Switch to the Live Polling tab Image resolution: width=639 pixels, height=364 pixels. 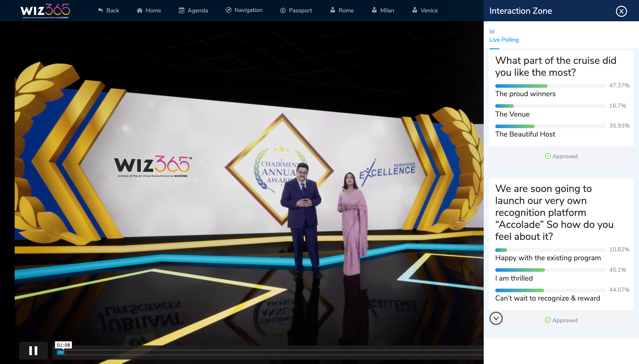pyautogui.click(x=504, y=40)
